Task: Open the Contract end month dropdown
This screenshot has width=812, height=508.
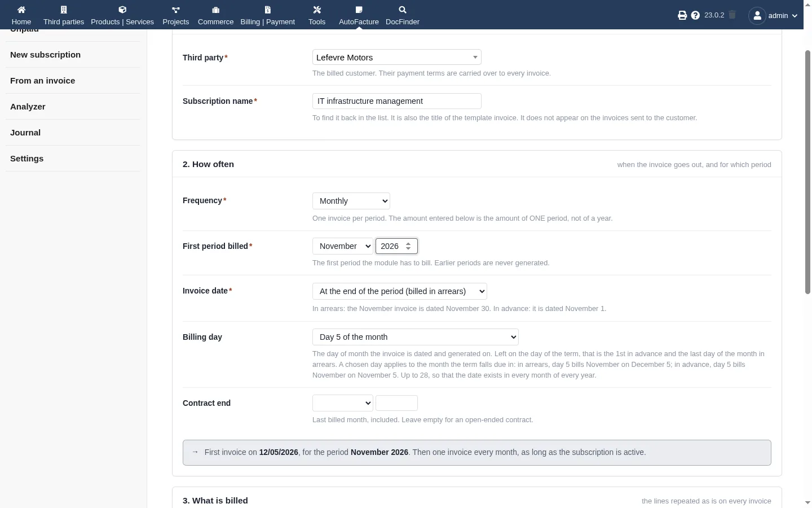Action: point(343,403)
